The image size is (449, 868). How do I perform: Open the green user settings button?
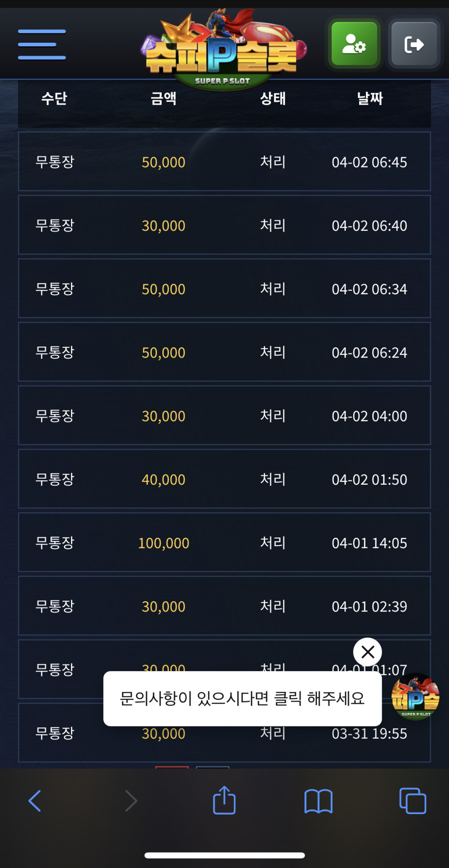point(354,44)
